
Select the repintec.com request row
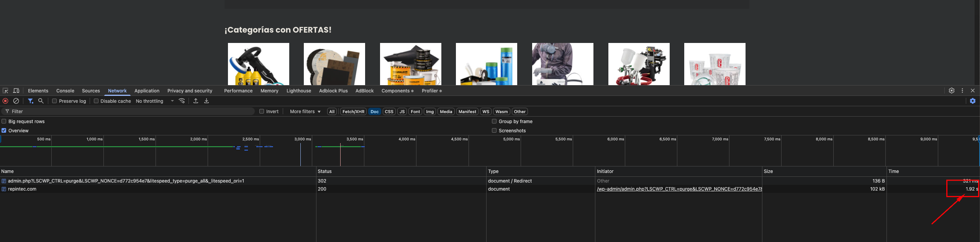tap(490, 189)
